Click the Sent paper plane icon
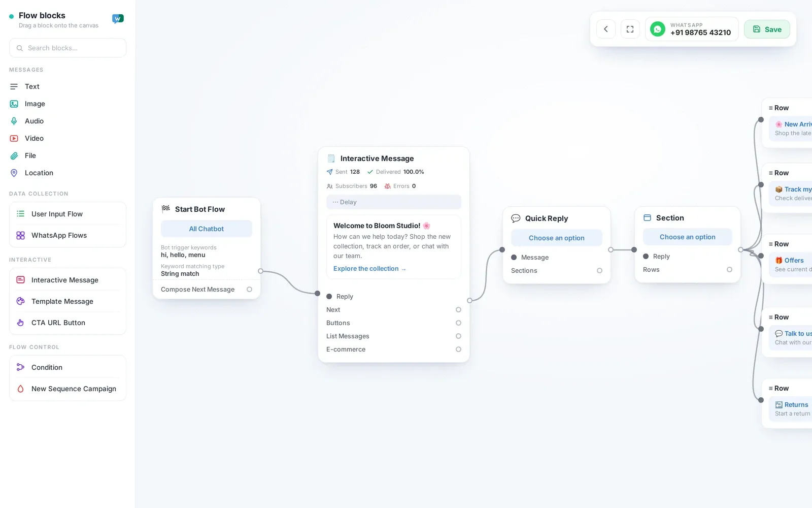 coord(329,172)
